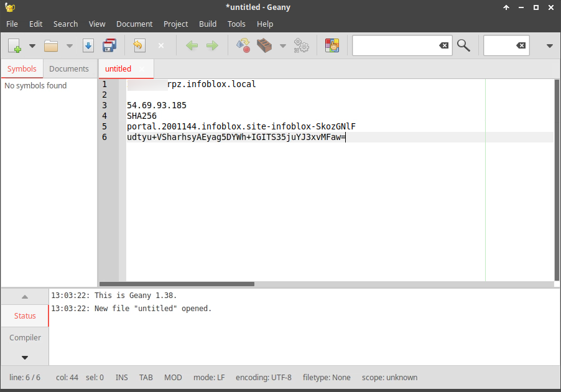Keep the Geany window above others via up-arrow button

[506, 7]
